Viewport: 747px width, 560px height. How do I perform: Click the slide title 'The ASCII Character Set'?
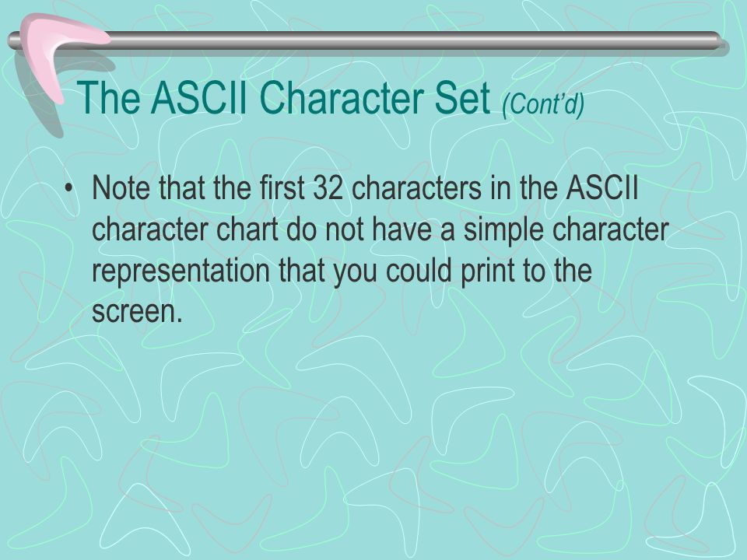click(284, 98)
